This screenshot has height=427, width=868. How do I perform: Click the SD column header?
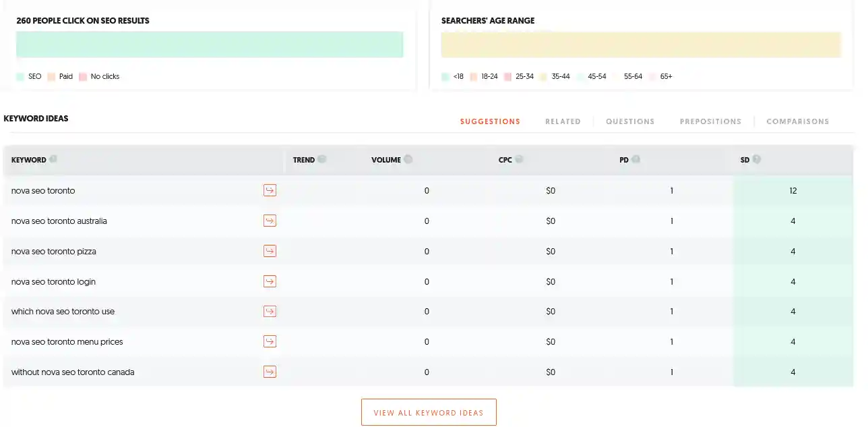click(x=745, y=160)
